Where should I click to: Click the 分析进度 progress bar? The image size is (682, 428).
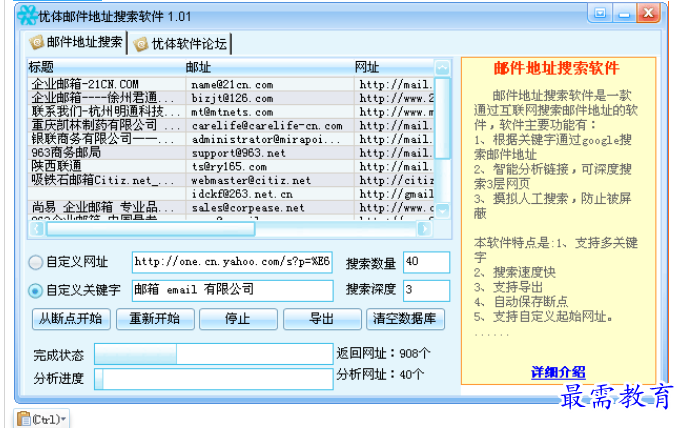tap(214, 379)
